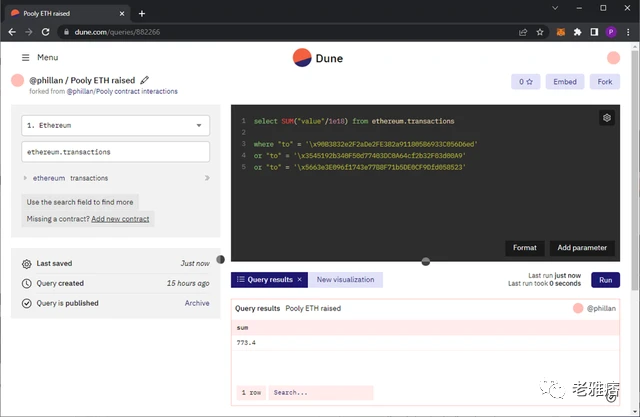The width and height of the screenshot is (640, 417).
Task: Open New visualization tab
Action: pos(345,279)
